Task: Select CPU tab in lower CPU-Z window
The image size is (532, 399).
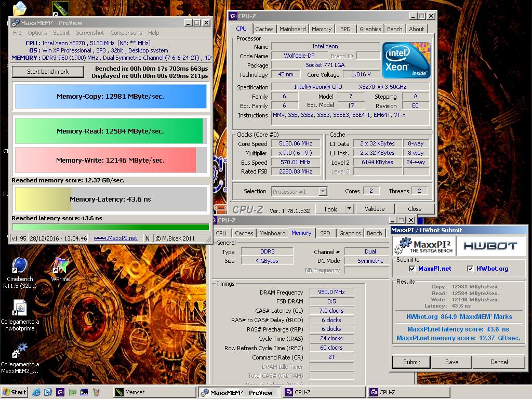Action: (221, 233)
